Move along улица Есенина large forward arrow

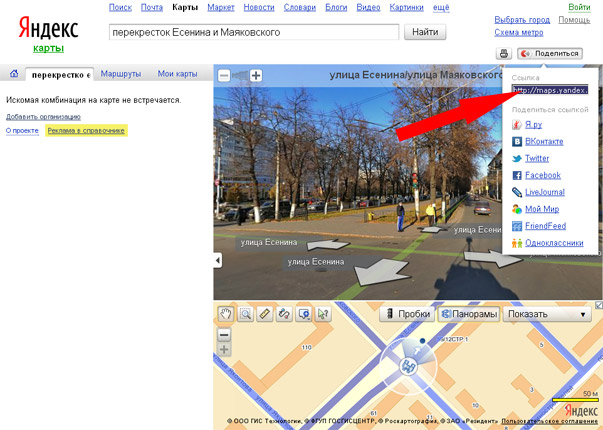click(x=381, y=272)
